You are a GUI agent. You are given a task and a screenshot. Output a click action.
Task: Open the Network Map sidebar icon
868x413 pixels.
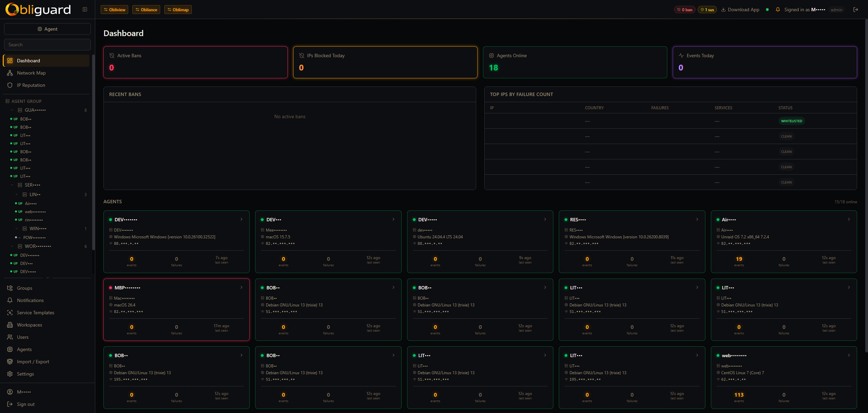[10, 73]
